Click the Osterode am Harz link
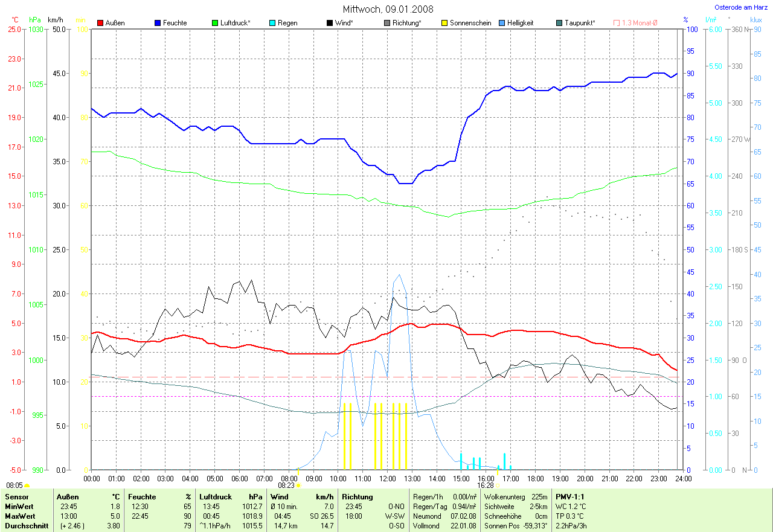 coord(741,7)
